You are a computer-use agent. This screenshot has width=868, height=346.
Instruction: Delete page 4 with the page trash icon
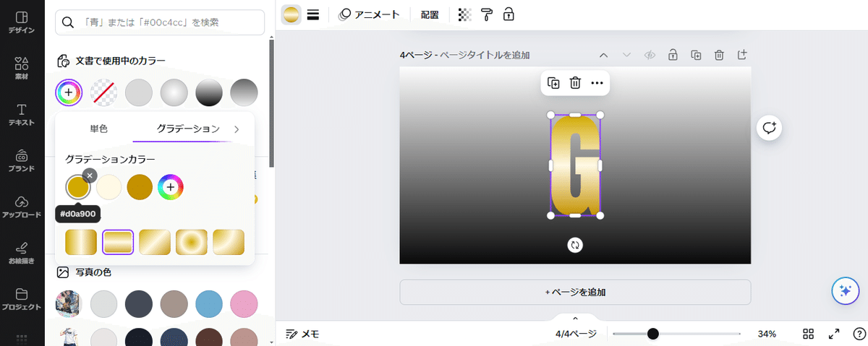pos(719,55)
